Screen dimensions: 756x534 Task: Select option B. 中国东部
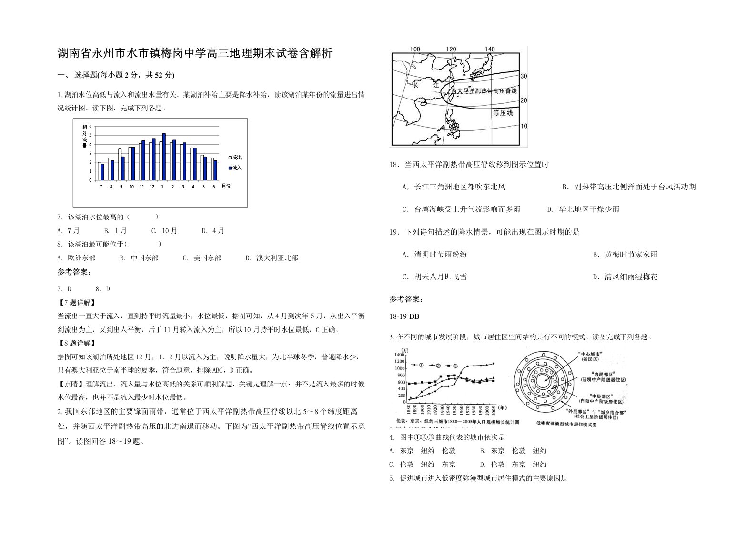click(x=139, y=258)
